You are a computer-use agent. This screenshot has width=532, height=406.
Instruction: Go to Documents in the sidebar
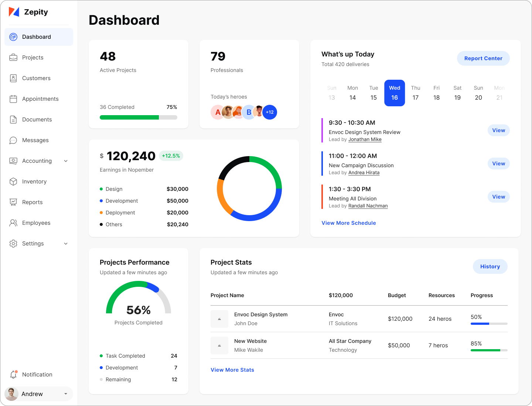pos(37,120)
